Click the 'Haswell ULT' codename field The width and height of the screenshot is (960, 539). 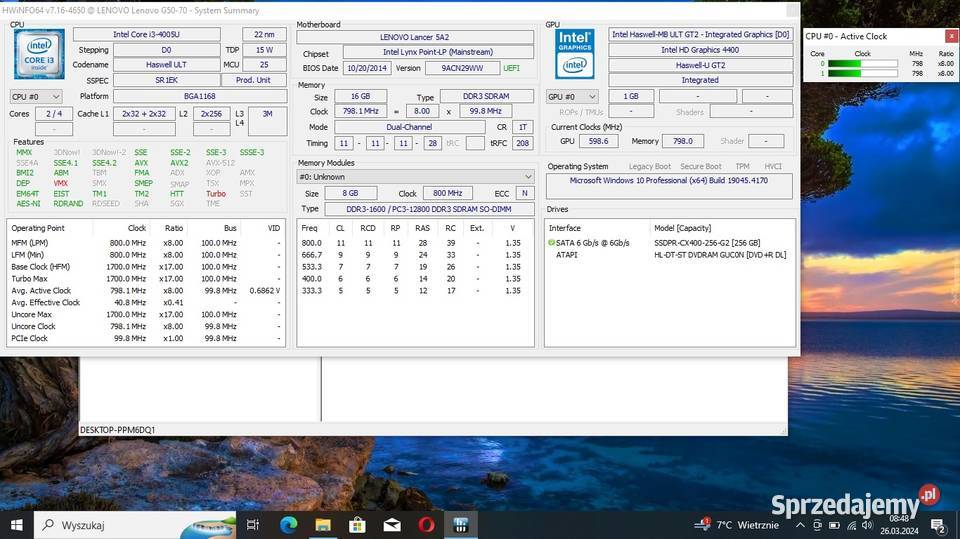(x=166, y=64)
